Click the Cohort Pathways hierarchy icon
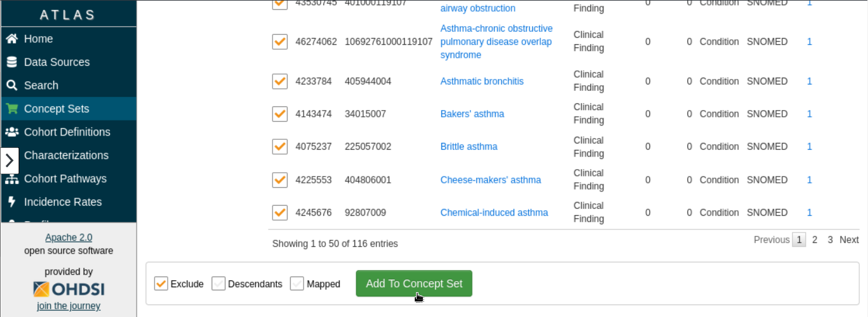The height and width of the screenshot is (317, 868). [x=11, y=179]
